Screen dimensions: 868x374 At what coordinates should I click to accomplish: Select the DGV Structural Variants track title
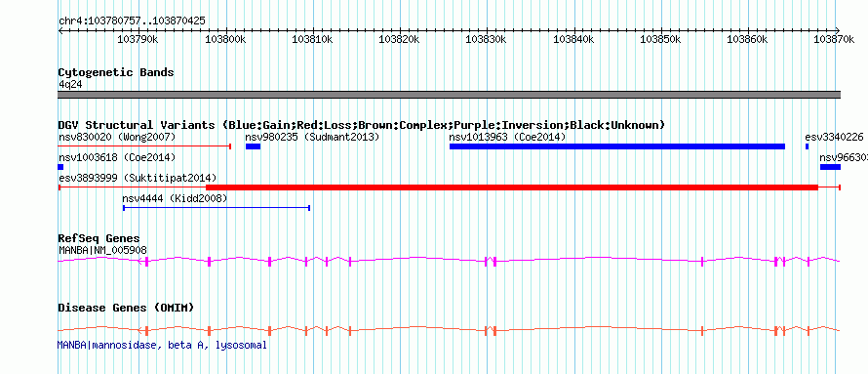tap(362, 125)
